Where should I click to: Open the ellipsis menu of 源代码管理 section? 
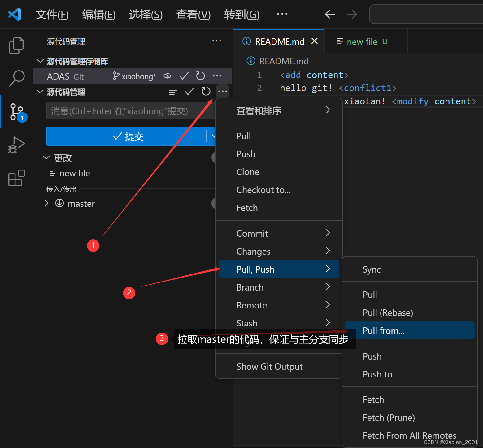(223, 91)
